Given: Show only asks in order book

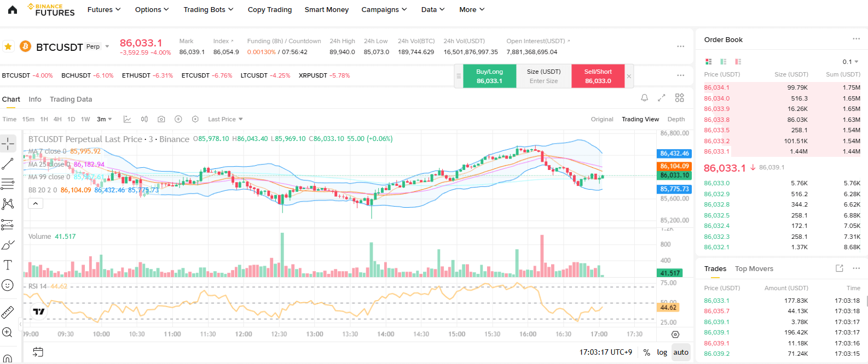Looking at the screenshot, I should [x=738, y=62].
